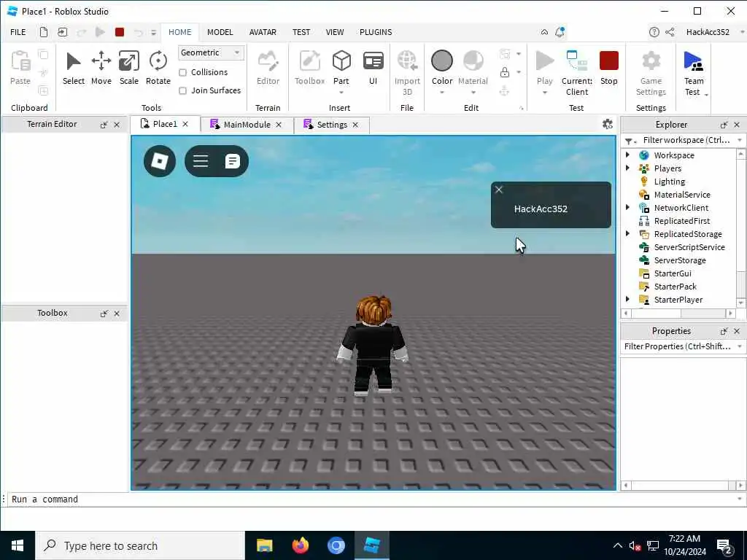Choose the Scale tool

[128, 68]
